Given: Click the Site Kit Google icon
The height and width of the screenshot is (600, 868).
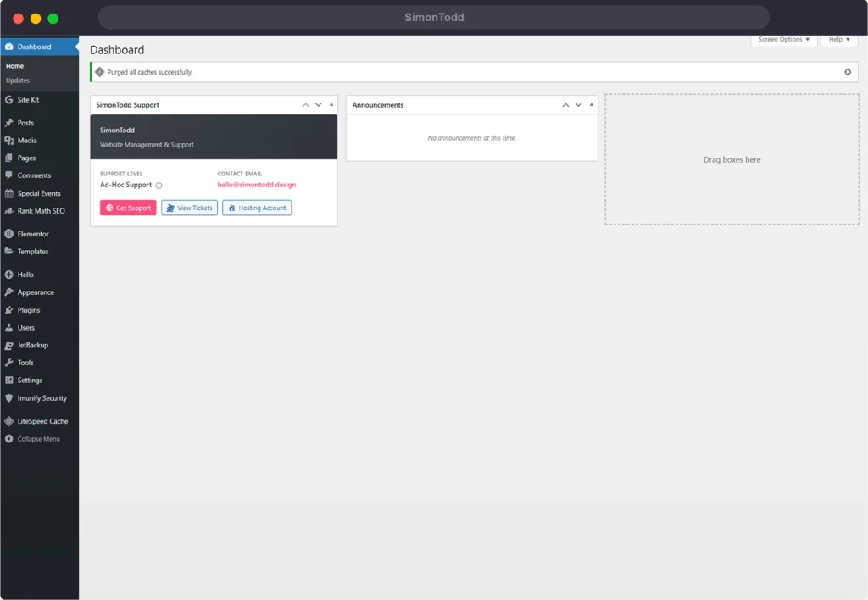Looking at the screenshot, I should click(x=8, y=100).
